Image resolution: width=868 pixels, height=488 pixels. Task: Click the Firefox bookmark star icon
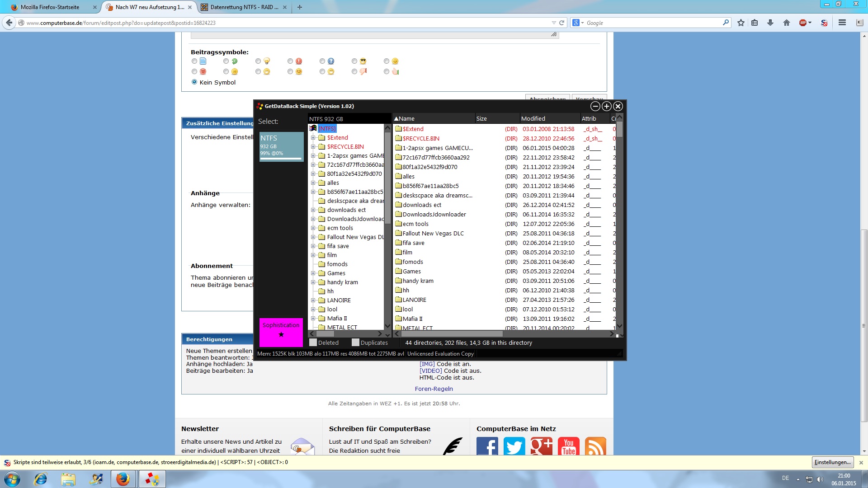pos(741,23)
